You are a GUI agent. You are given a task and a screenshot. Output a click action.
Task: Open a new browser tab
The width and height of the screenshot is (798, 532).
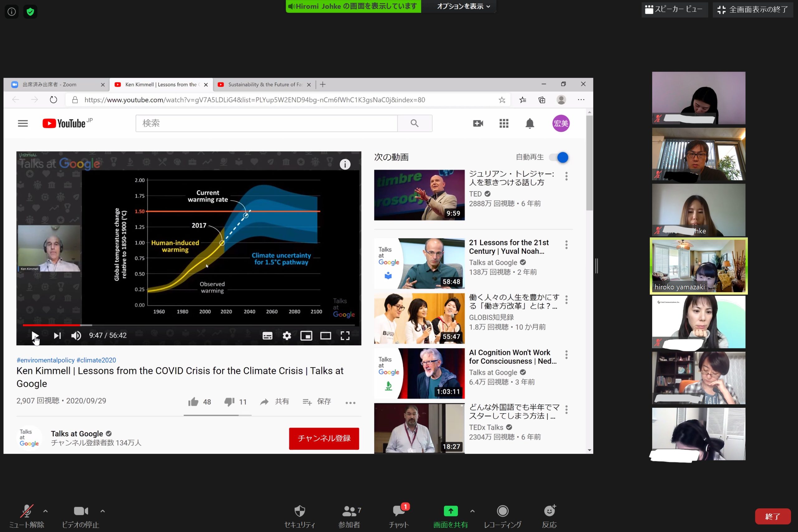point(323,84)
